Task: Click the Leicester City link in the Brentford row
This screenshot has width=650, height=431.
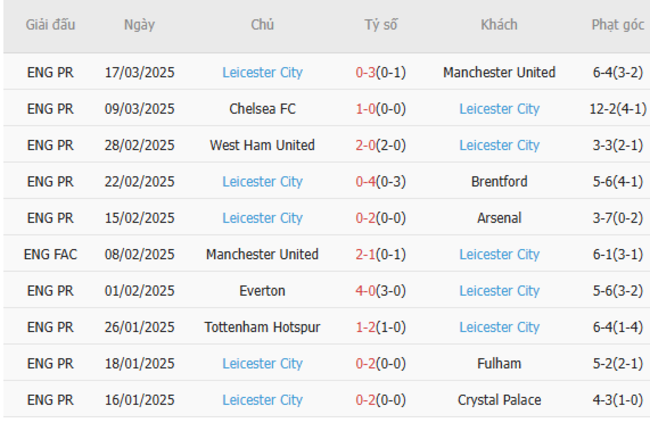Action: click(262, 182)
